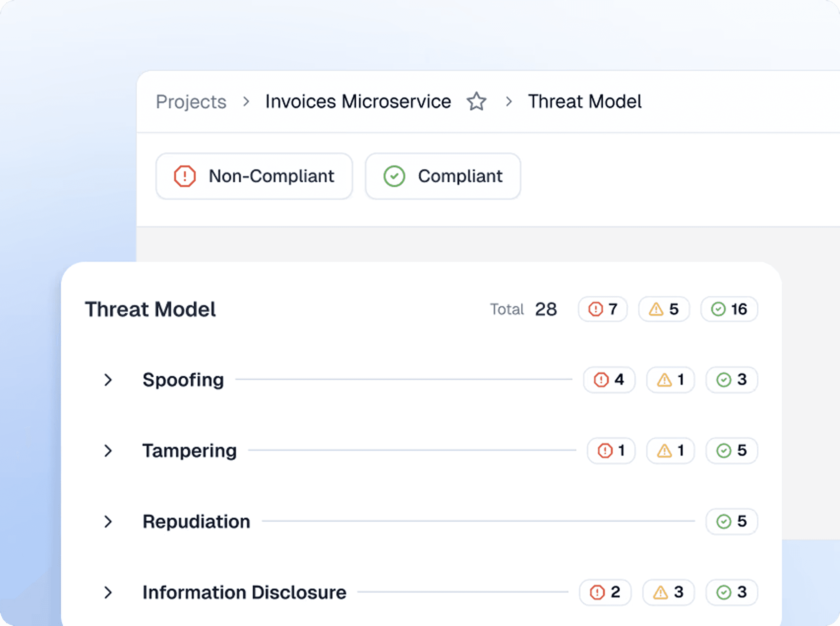Star the Invoices Microservice project

click(x=476, y=102)
